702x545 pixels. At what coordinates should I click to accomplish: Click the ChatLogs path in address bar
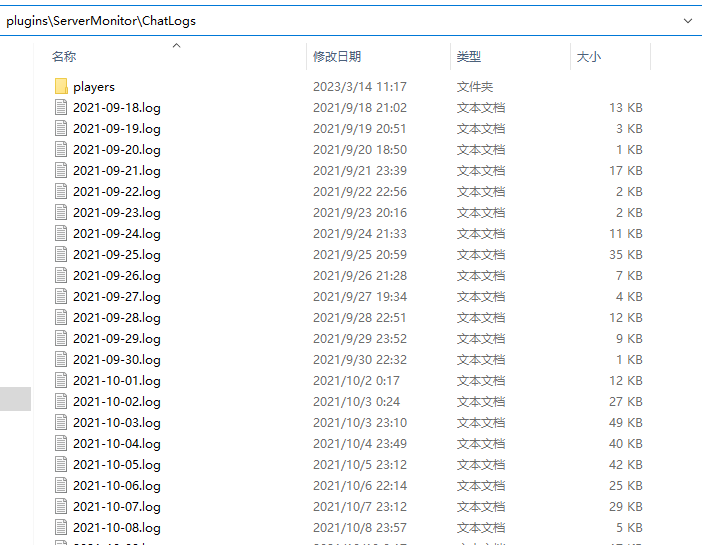[x=170, y=20]
